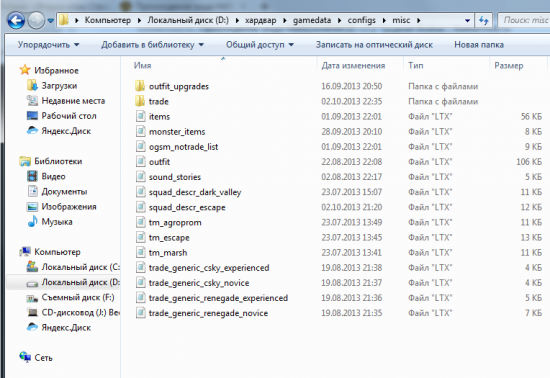The image size is (550, 378).
Task: Select 'gamedata' in the breadcrumb path
Action: tap(312, 20)
